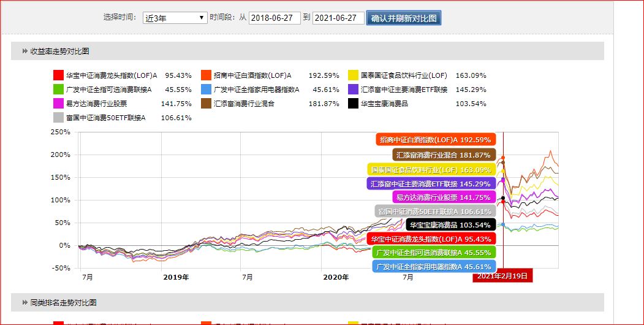Viewport: 644px width, 325px height.
Task: Toggle purple swatch for 汇添富中证主要消费ETF联接
Action: (x=353, y=89)
